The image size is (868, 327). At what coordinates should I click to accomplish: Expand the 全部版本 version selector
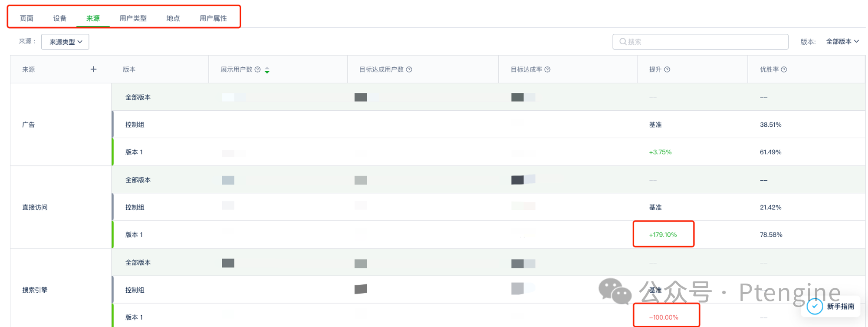tap(842, 42)
